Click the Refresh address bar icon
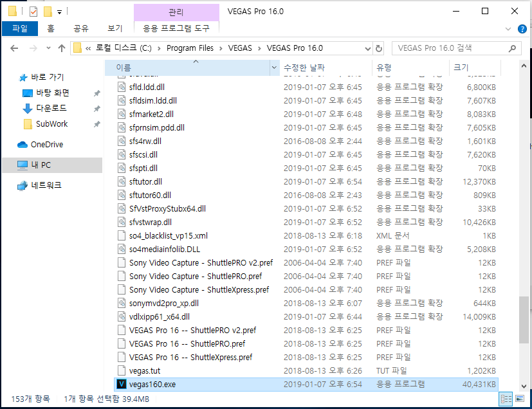Screen dimensions: 532x409 click(x=379, y=48)
